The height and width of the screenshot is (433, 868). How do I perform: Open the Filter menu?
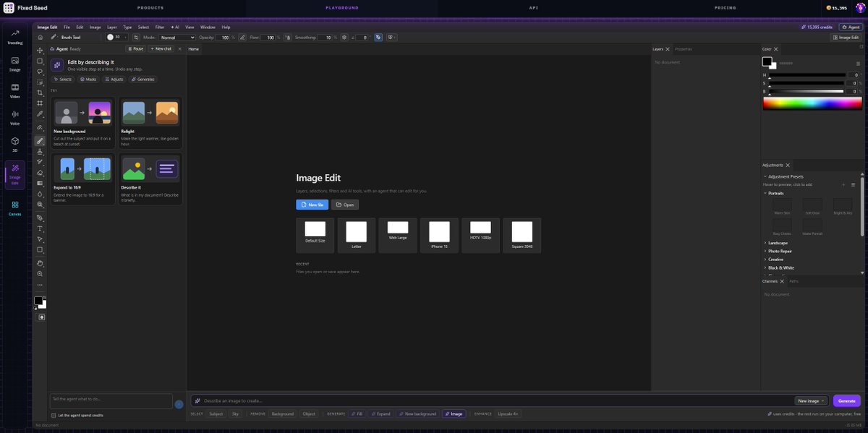click(160, 27)
